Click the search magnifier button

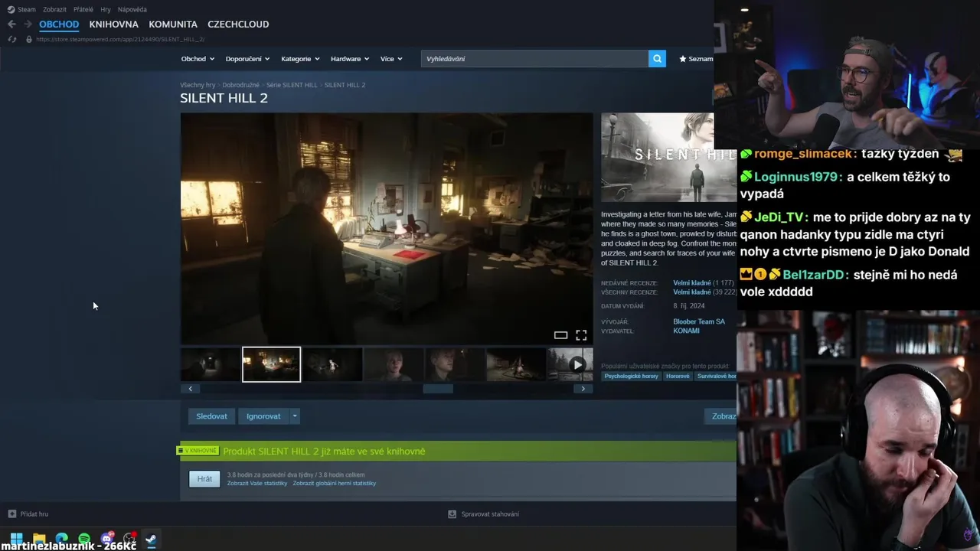(x=657, y=59)
